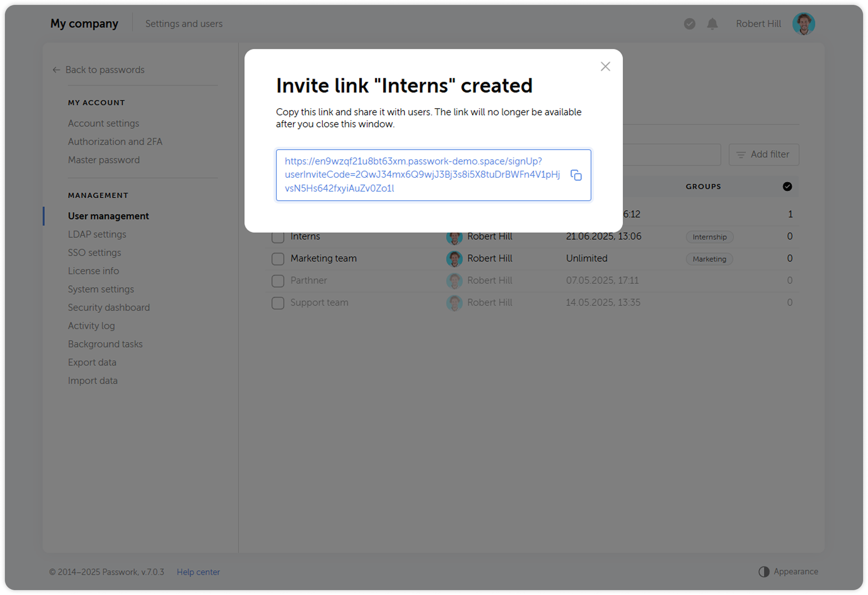
Task: Click the Appearance half-circle icon
Action: (x=763, y=571)
